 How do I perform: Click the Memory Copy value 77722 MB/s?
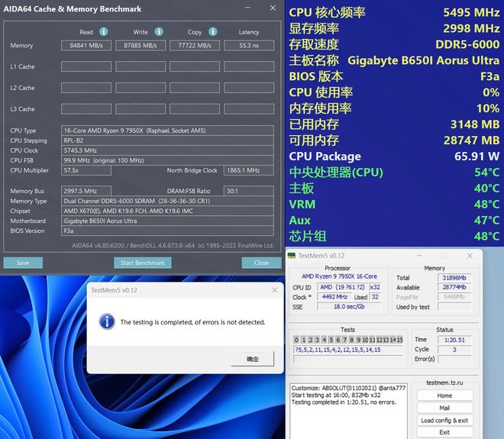(x=195, y=45)
